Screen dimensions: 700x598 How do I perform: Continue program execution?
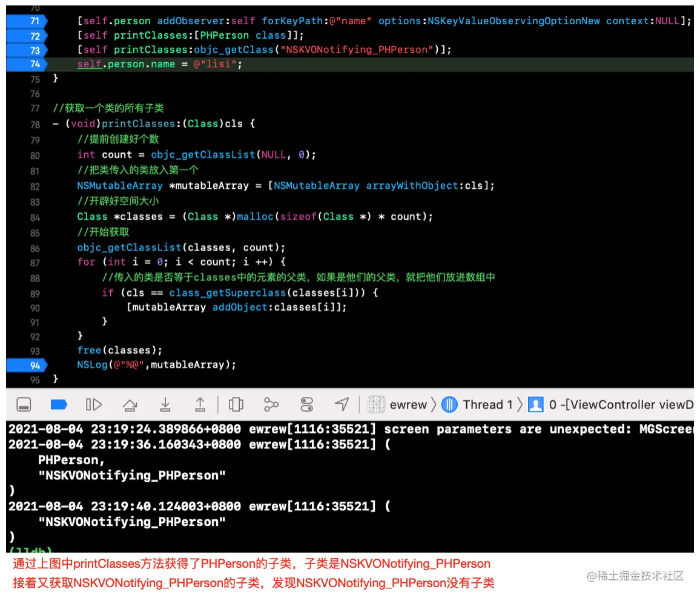(x=94, y=405)
